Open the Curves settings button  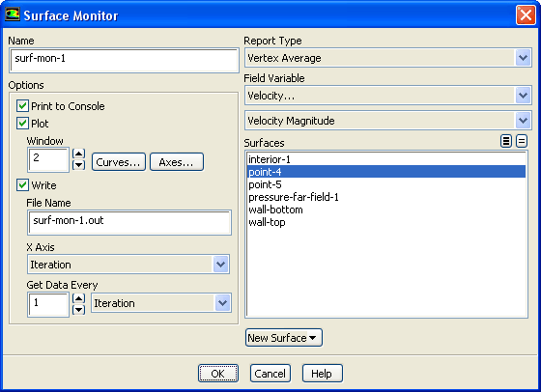tap(119, 162)
